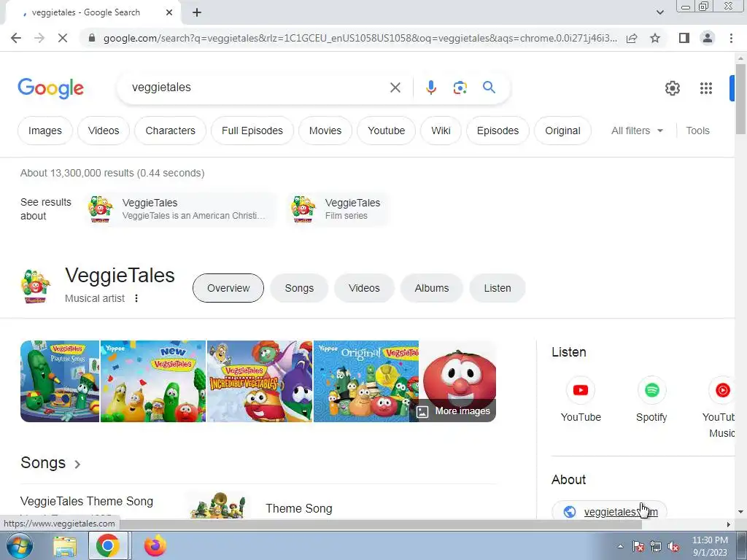Switch to the Songs panel tab

[299, 288]
